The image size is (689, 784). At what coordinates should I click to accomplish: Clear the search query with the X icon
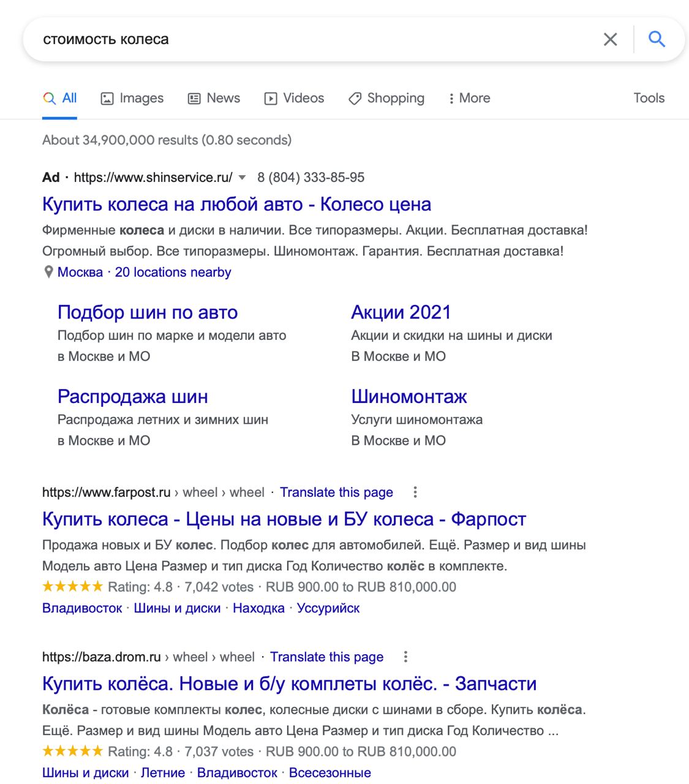click(x=610, y=39)
